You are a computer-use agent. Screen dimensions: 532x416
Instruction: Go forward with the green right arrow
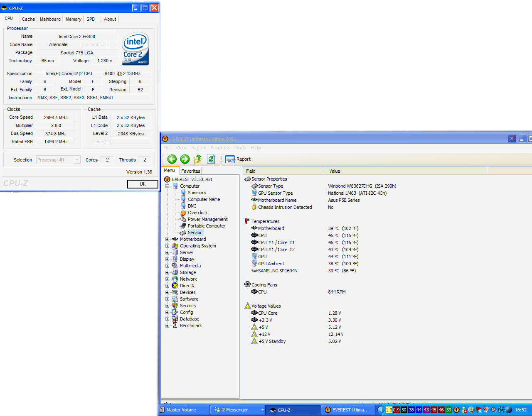tap(185, 159)
